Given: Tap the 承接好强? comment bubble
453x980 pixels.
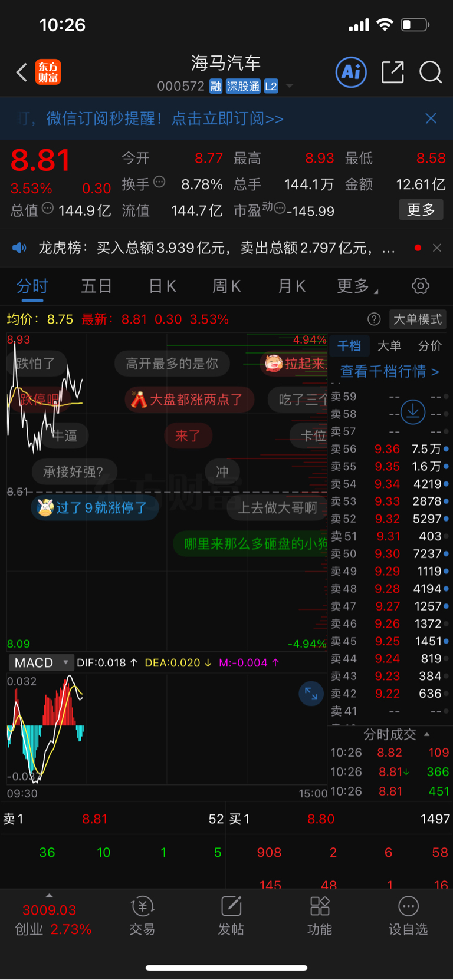Looking at the screenshot, I should (x=74, y=471).
